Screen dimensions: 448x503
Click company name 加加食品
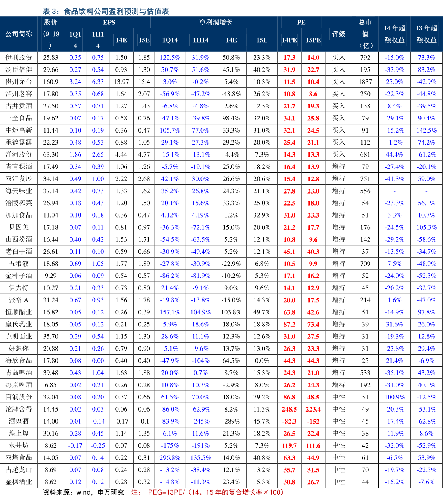[19, 215]
